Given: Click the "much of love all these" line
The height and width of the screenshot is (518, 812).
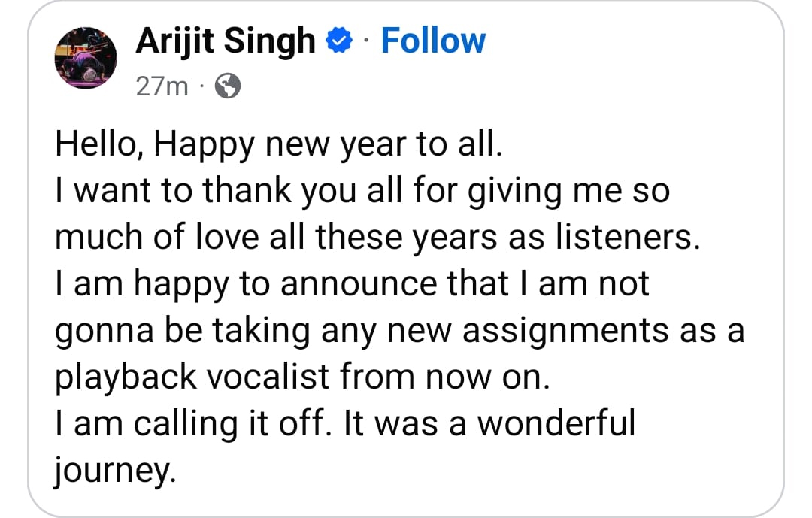Looking at the screenshot, I should point(377,238).
